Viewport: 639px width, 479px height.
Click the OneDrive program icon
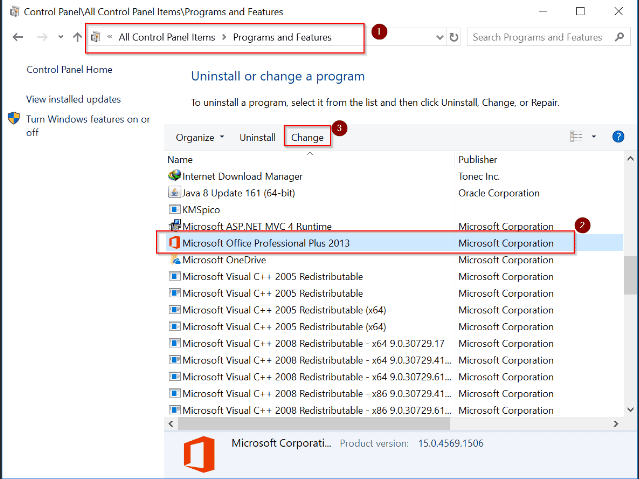click(175, 259)
